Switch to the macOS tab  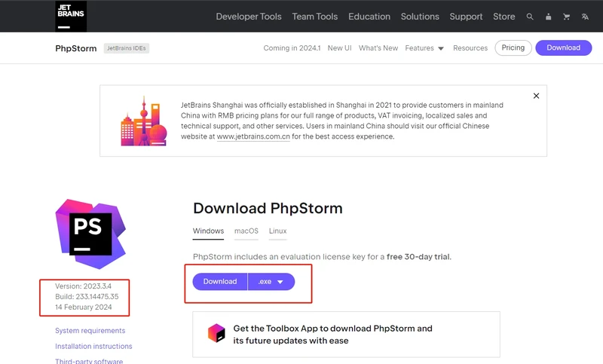[x=246, y=231]
